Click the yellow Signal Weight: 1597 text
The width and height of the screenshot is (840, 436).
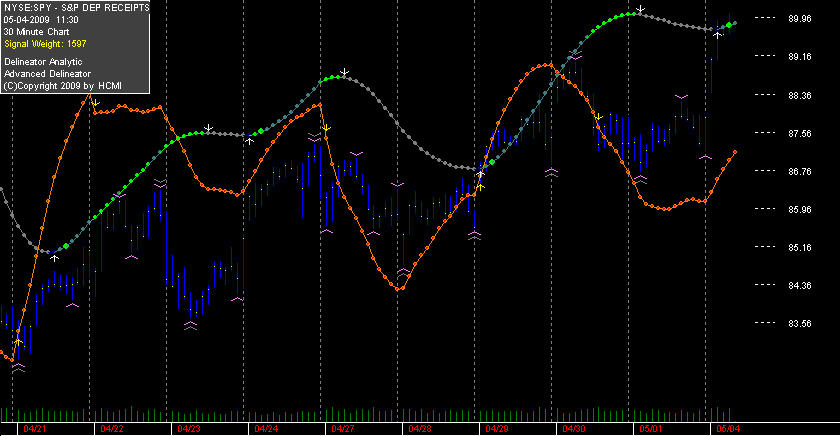(x=45, y=44)
